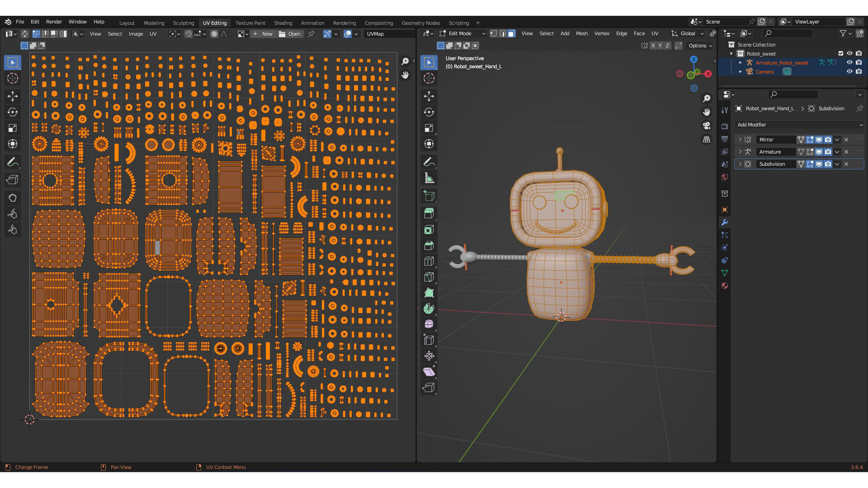868x488 pixels.
Task: Select the Grab tool in the UV editor toolbar
Action: click(x=13, y=197)
